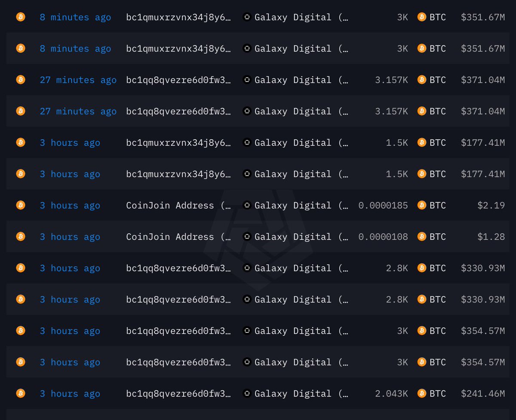The height and width of the screenshot is (420, 516).
Task: Click the BTC label in the $1.28 row
Action: (x=438, y=237)
